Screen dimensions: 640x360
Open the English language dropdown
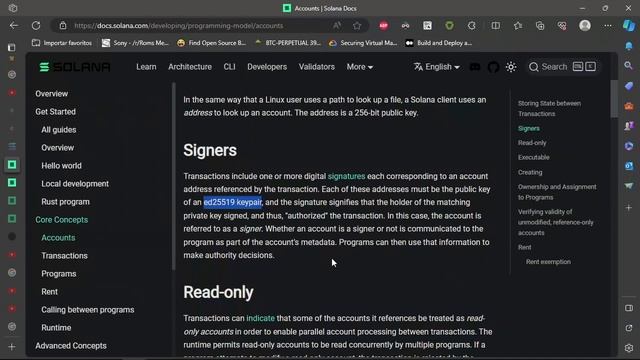(x=437, y=67)
